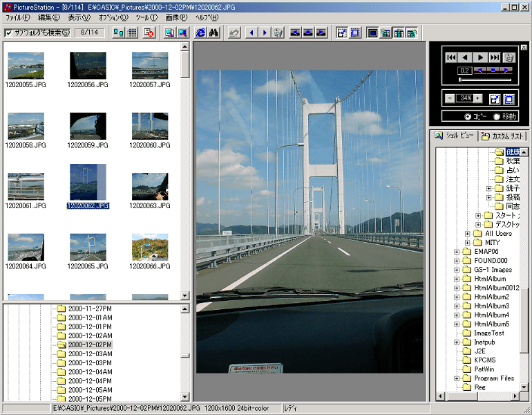
Task: Go to next image using main toolbar arrow
Action: click(x=265, y=33)
